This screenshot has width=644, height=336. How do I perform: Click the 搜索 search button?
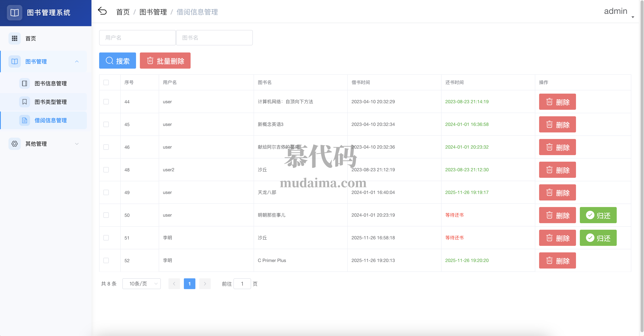[x=118, y=61]
